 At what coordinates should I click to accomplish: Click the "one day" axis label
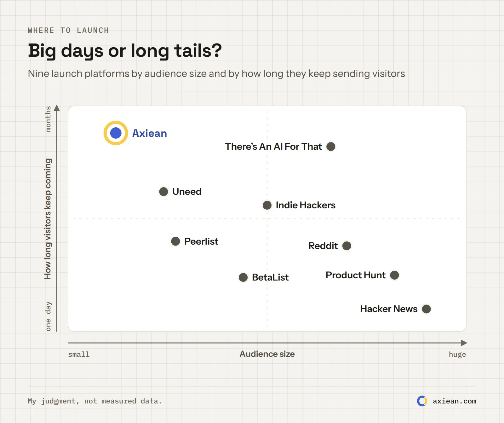(x=48, y=316)
